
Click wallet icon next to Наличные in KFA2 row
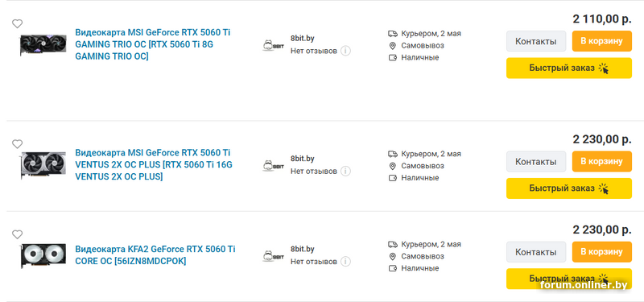click(x=393, y=268)
